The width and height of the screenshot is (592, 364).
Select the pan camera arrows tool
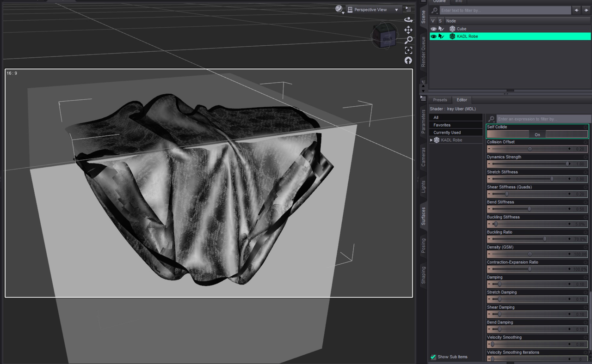(x=408, y=30)
